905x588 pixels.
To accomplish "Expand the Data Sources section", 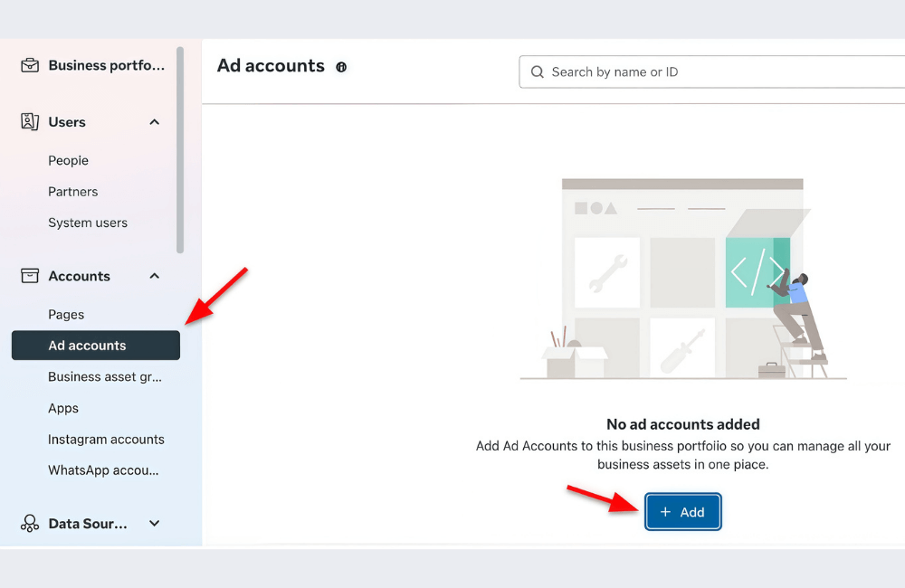I will point(154,523).
